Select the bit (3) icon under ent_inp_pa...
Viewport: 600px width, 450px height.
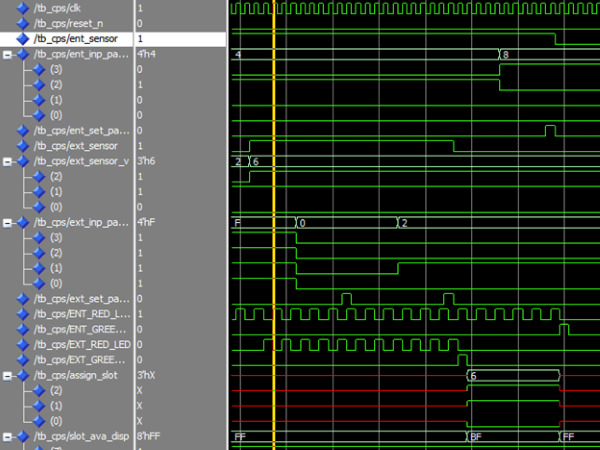coord(39,69)
